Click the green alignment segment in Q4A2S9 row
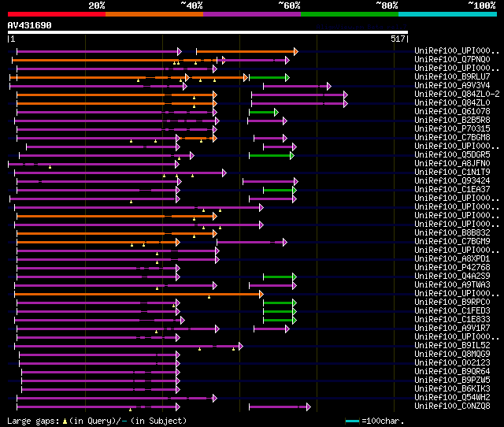Image resolution: width=504 pixels, height=427 pixels. coord(280,277)
